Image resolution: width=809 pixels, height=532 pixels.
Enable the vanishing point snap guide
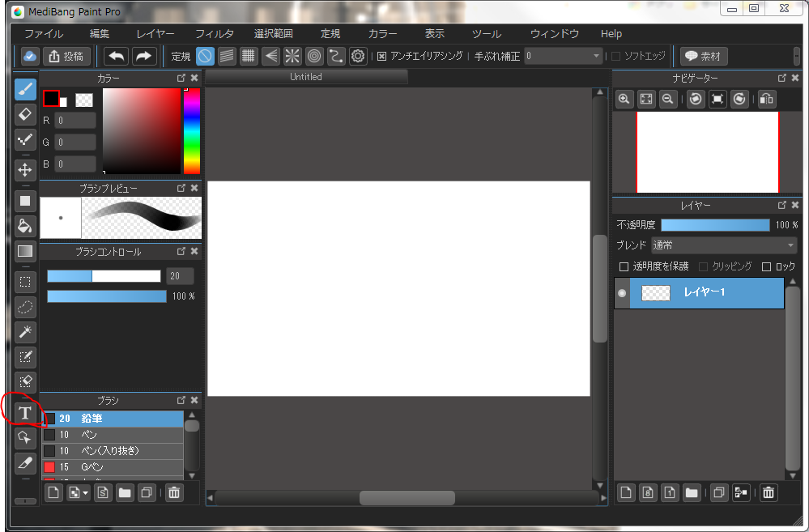[270, 56]
